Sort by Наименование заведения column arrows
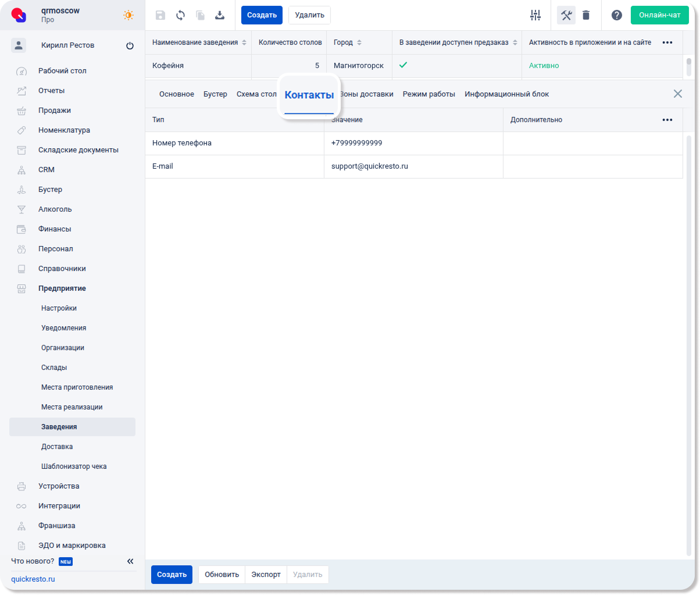This screenshot has width=700, height=595. 244,43
